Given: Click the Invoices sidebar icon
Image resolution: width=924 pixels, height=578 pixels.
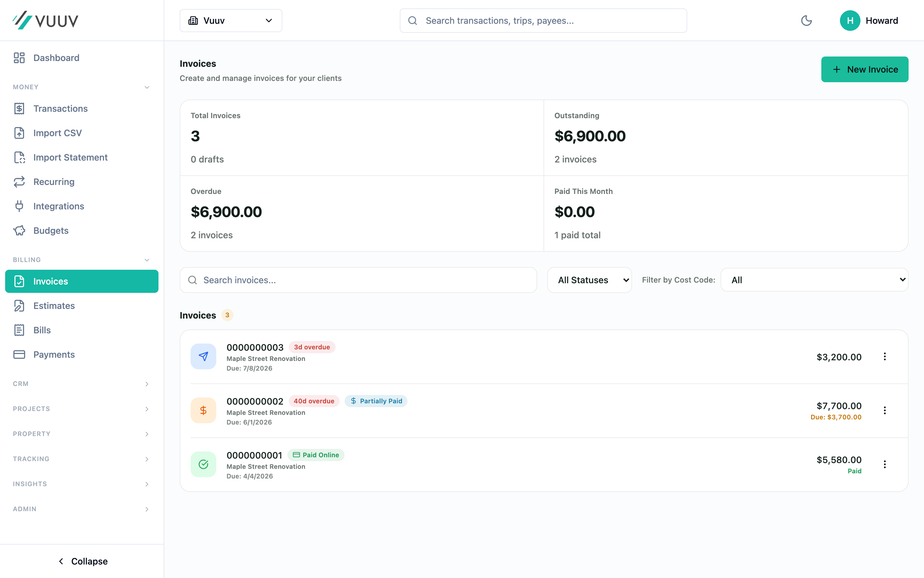Looking at the screenshot, I should (x=19, y=281).
